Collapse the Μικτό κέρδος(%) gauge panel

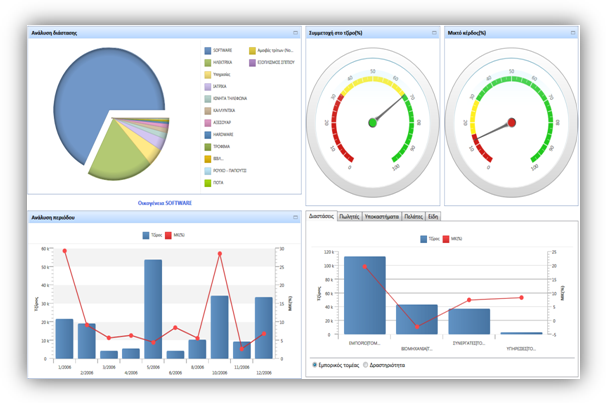coord(573,33)
